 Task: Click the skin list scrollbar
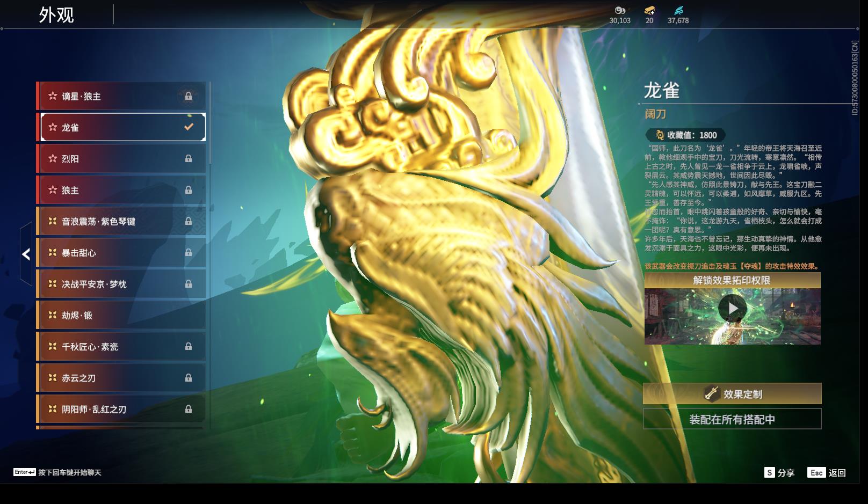point(210,123)
